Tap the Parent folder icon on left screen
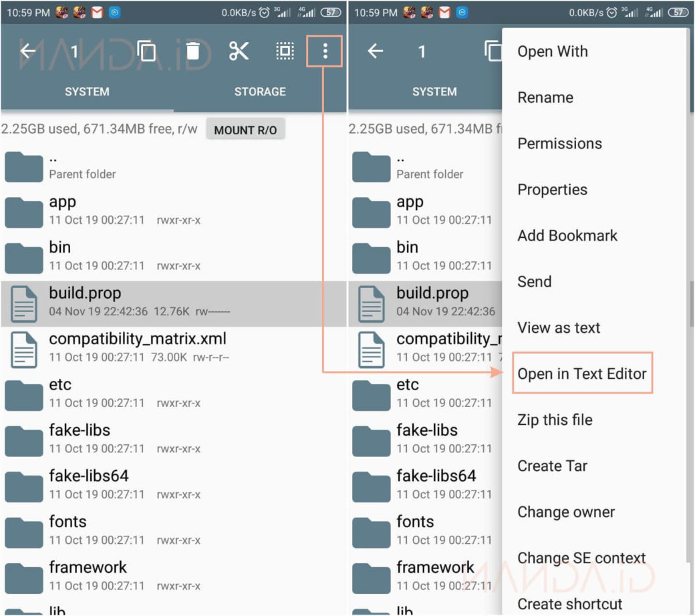The width and height of the screenshot is (695, 616). point(23,166)
